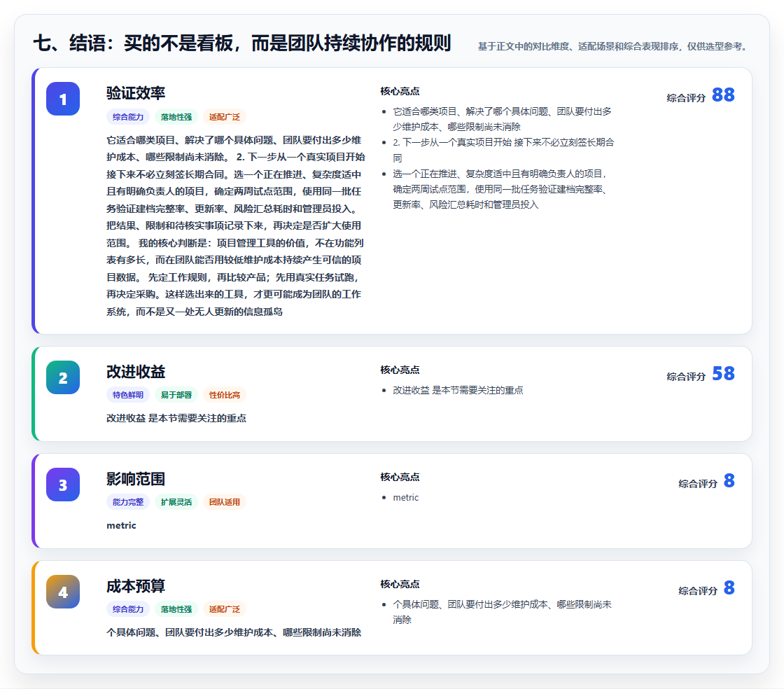Image resolution: width=784 pixels, height=689 pixels.
Task: Click 综合评分 label beside 88
Action: (x=686, y=98)
